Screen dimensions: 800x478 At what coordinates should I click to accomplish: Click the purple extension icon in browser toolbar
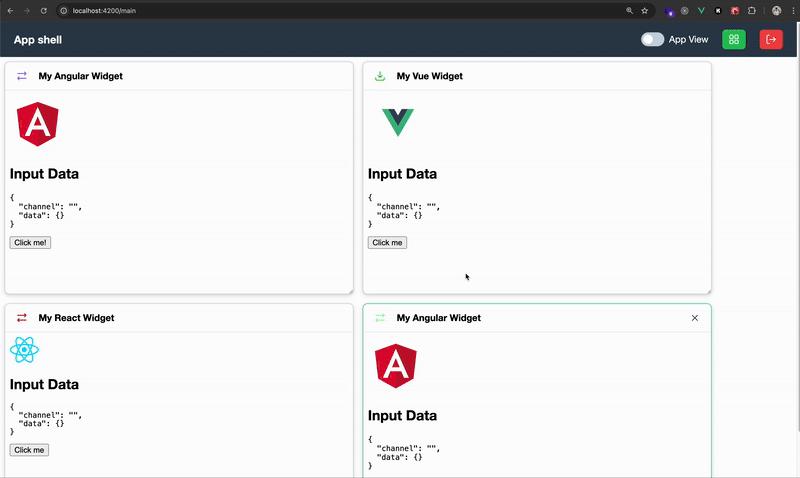[x=669, y=11]
